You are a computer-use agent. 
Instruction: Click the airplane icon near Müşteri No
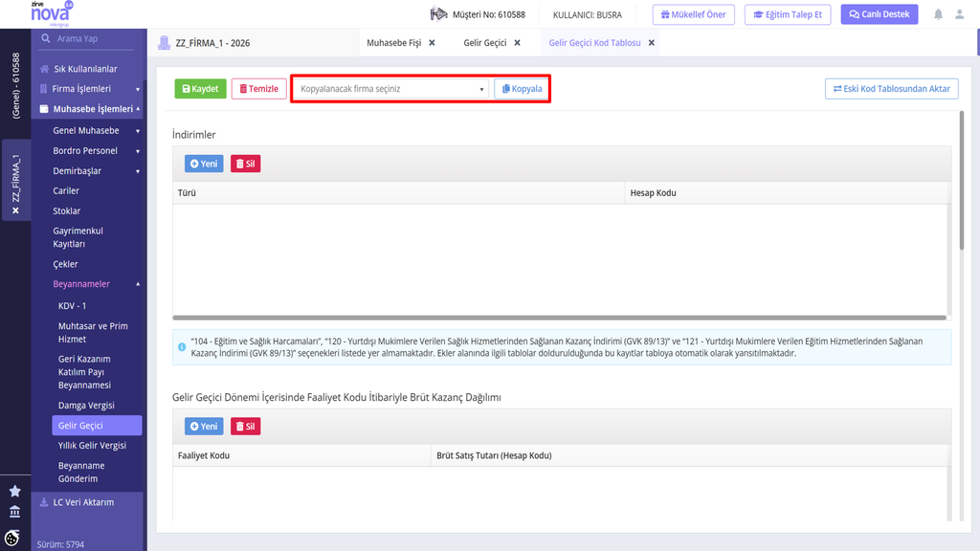coord(438,13)
